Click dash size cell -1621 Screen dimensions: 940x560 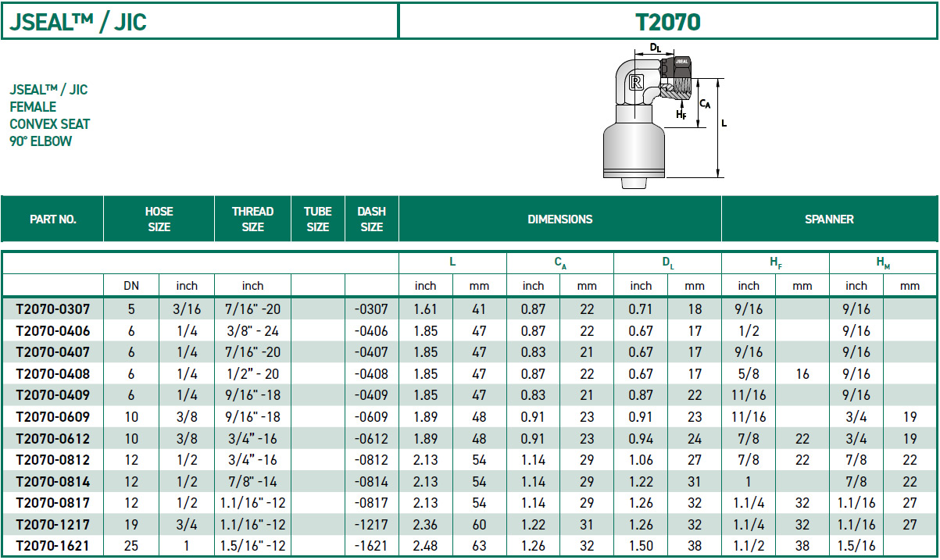[x=371, y=546]
